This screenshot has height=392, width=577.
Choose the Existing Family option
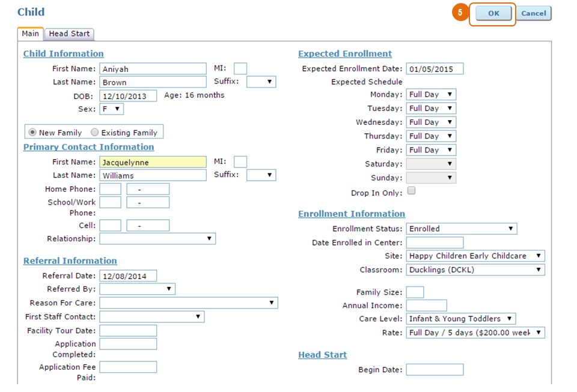(x=95, y=133)
